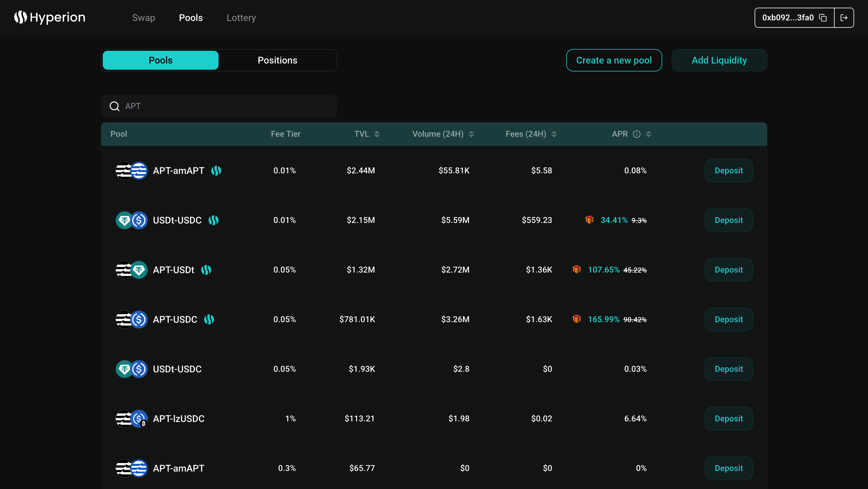Sort pools by Volume (24H) arrows
Viewport: 868px width, 489px height.
point(471,134)
